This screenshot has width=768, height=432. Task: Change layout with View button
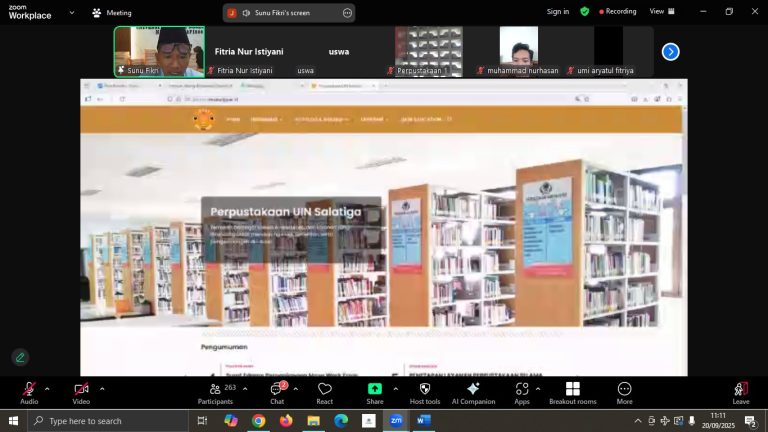pos(662,11)
